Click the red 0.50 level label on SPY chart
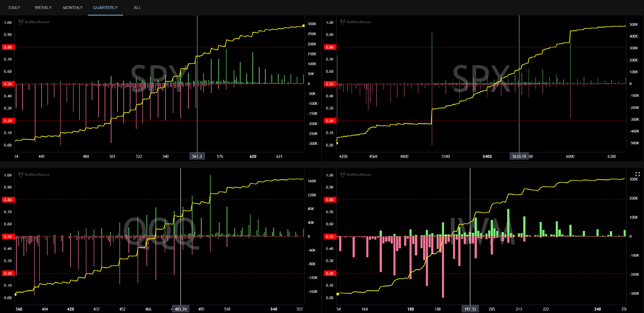 (x=8, y=84)
